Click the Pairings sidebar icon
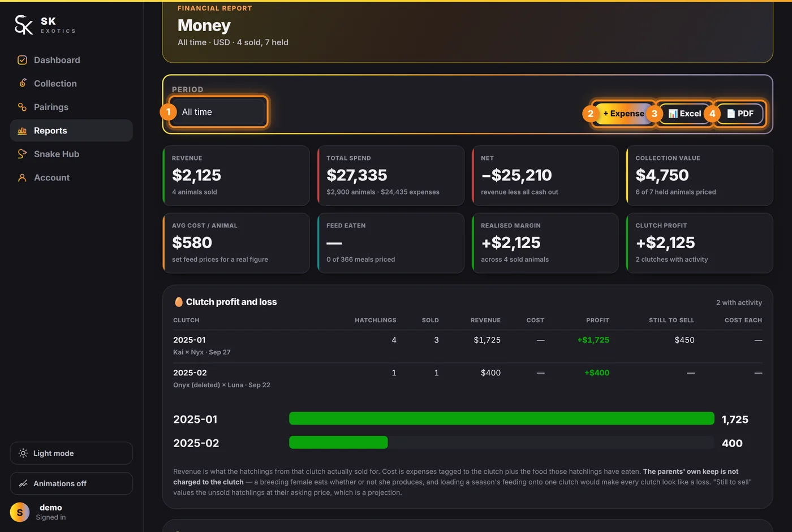792x532 pixels. 23,107
